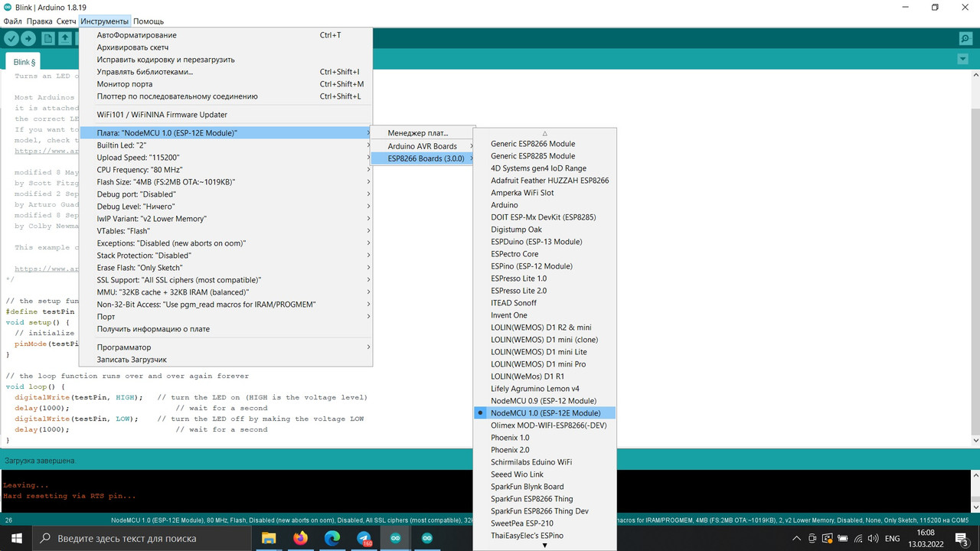Select ITEAD Sonoff board

(x=544, y=303)
